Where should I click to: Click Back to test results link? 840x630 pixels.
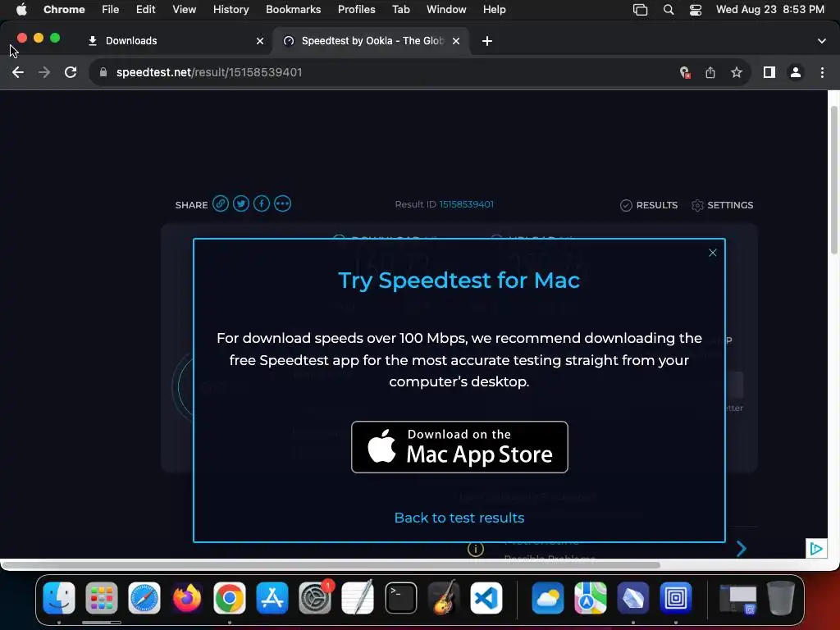pos(459,518)
